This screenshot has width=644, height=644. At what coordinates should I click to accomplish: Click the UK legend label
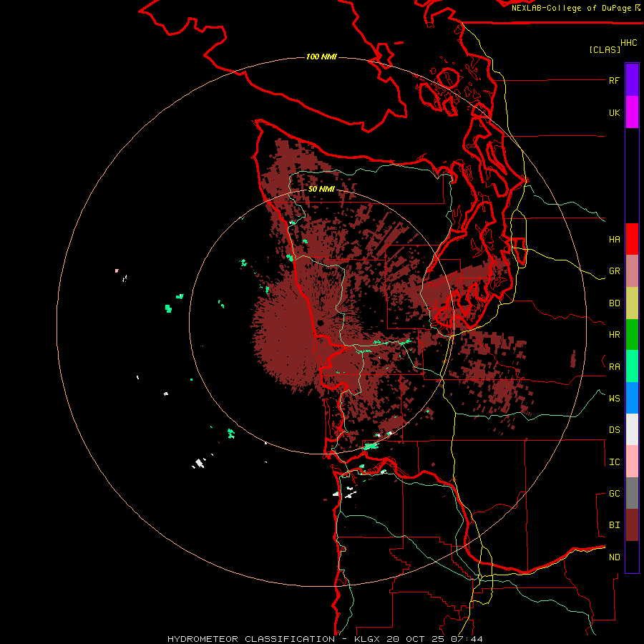[614, 112]
